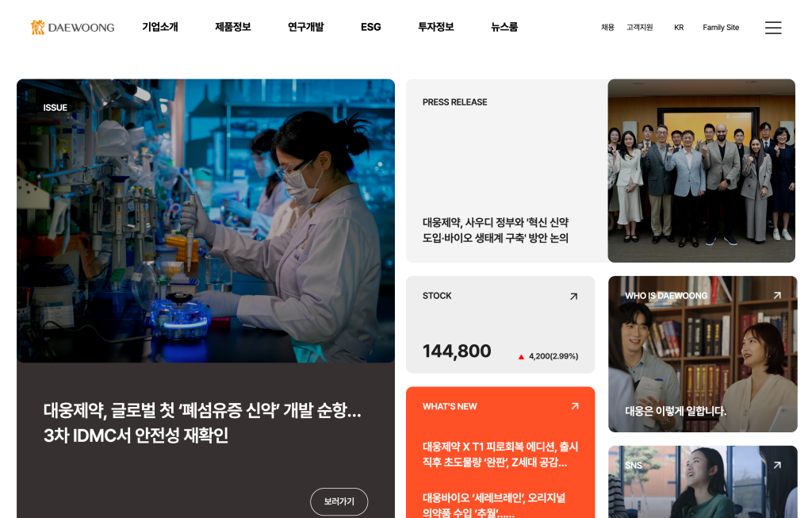This screenshot has width=812, height=518.
Task: Click the red up-triangle stock indicator
Action: pos(521,356)
